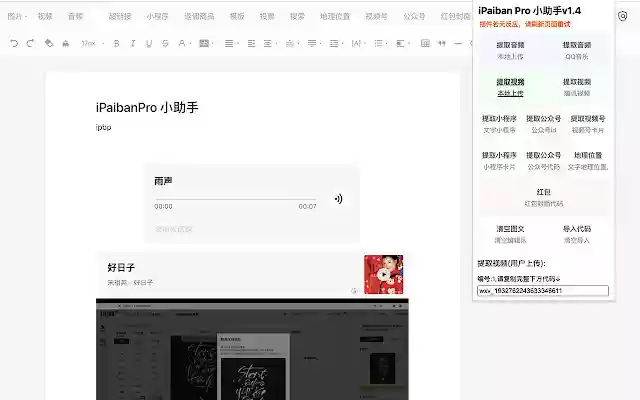
Task: Open the side indent dropdown
Action: tap(270, 43)
